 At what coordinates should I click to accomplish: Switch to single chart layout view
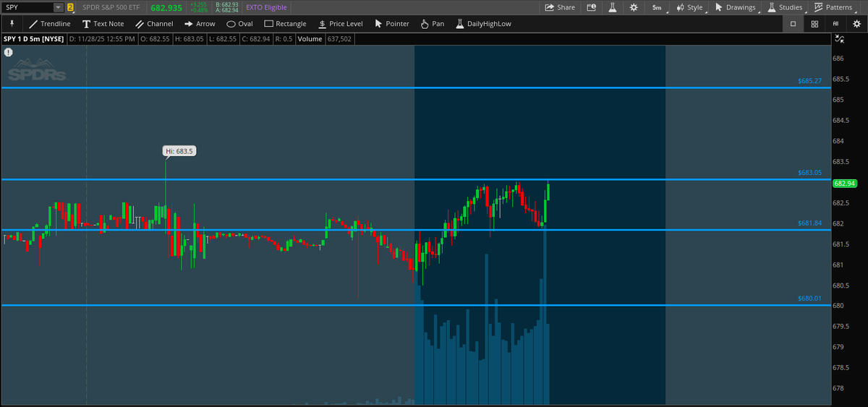[793, 24]
